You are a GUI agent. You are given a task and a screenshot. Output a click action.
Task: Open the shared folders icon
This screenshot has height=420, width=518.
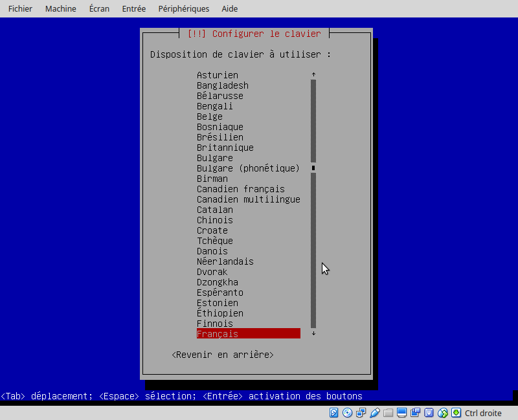tap(388, 413)
